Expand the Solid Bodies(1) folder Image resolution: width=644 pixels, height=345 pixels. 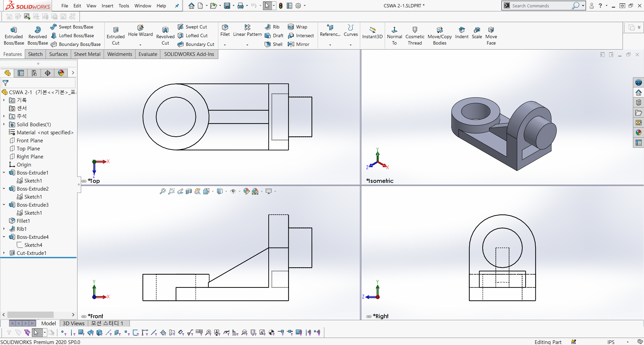coord(4,124)
